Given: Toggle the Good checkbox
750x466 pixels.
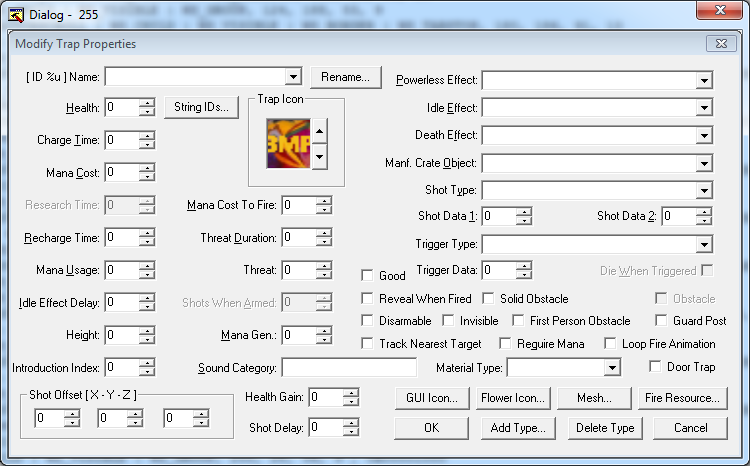Looking at the screenshot, I should [x=367, y=276].
